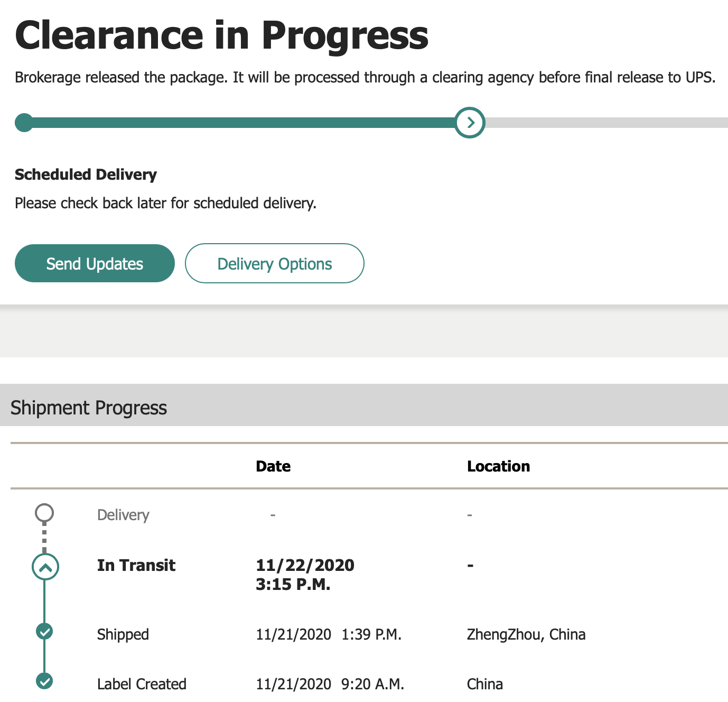This screenshot has width=728, height=702.
Task: Click the Shipment Progress header
Action: coord(89,408)
